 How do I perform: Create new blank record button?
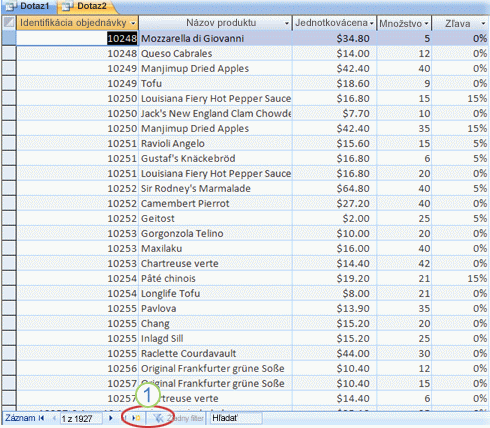coord(136,418)
